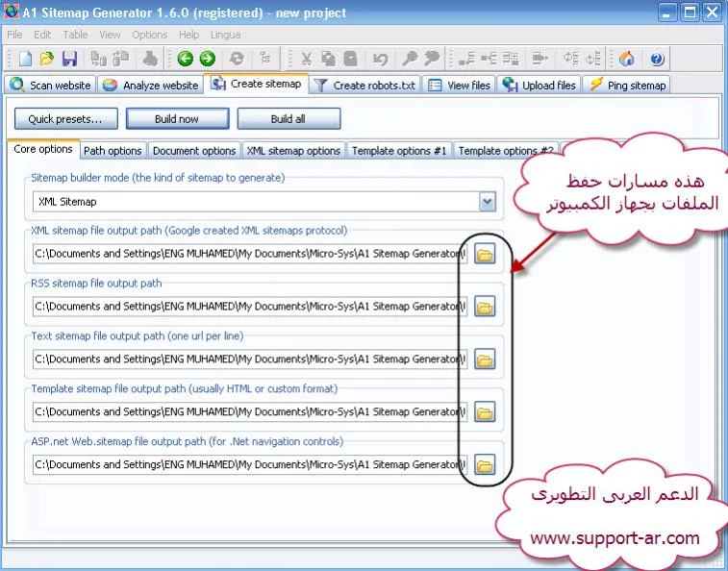Click the blue Help question mark icon
This screenshot has width=728, height=571.
[657, 59]
